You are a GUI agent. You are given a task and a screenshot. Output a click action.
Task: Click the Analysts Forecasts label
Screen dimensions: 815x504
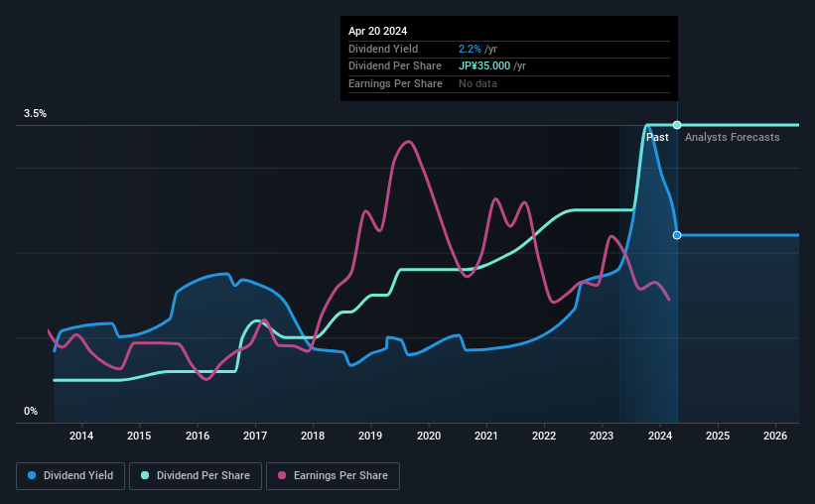click(732, 137)
